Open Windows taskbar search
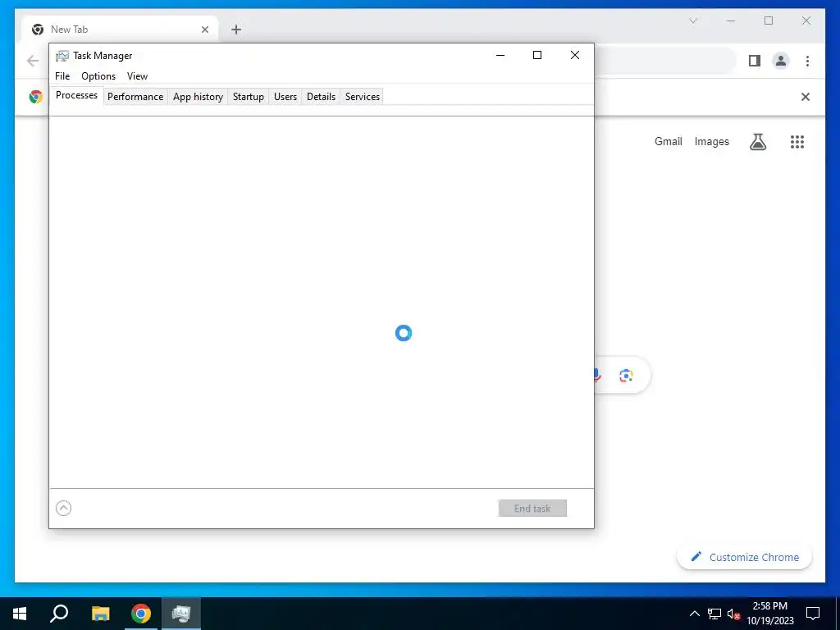This screenshot has width=840, height=630. (x=59, y=614)
